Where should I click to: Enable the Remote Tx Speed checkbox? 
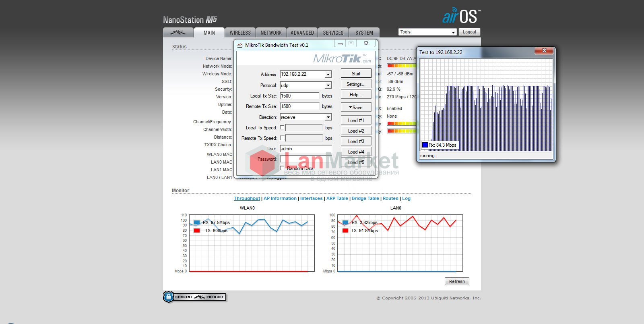point(282,138)
